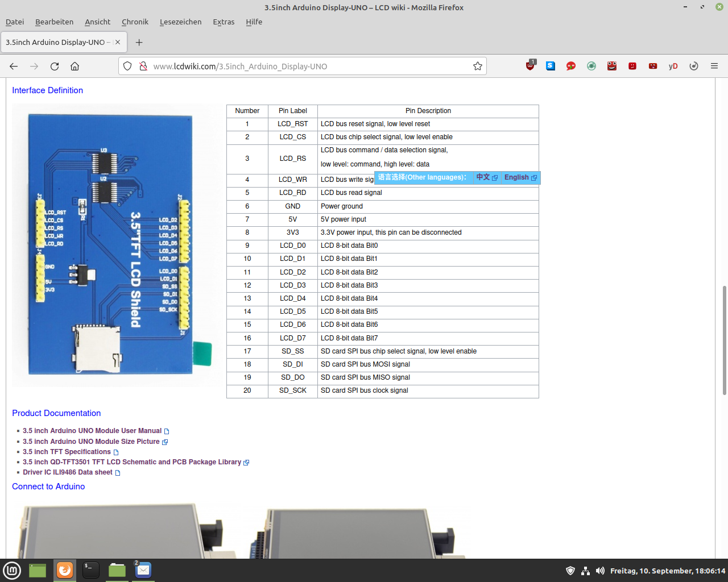Click 'LCD bus read signal' description cell

tap(428, 193)
